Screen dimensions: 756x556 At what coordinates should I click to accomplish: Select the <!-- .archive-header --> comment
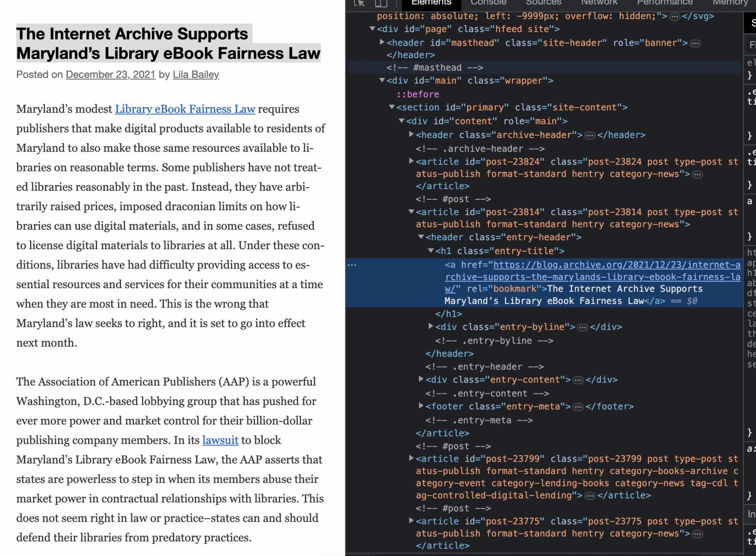coord(480,149)
